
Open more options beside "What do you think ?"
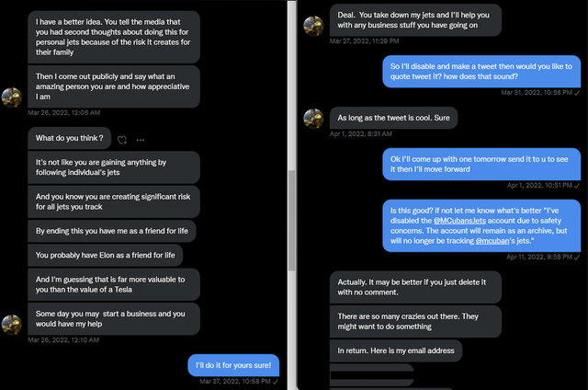click(x=140, y=140)
